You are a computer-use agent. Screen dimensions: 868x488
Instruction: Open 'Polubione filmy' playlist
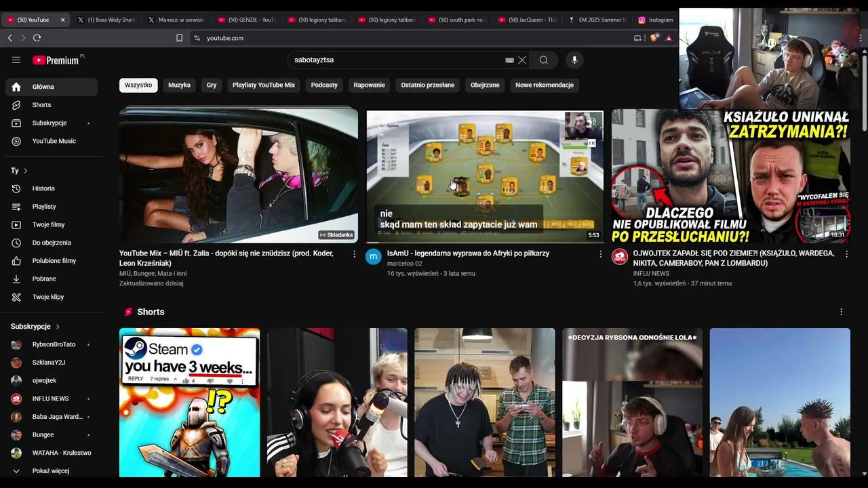coord(52,260)
